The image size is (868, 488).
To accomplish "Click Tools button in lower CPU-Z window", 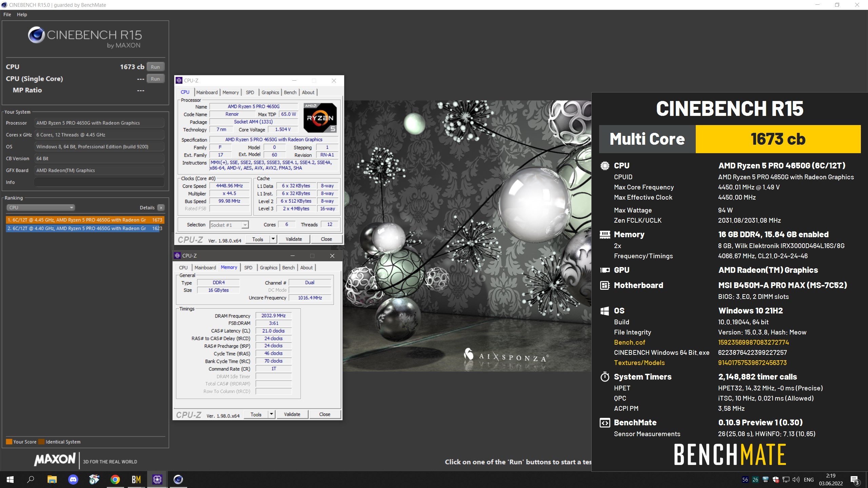I will (x=256, y=414).
